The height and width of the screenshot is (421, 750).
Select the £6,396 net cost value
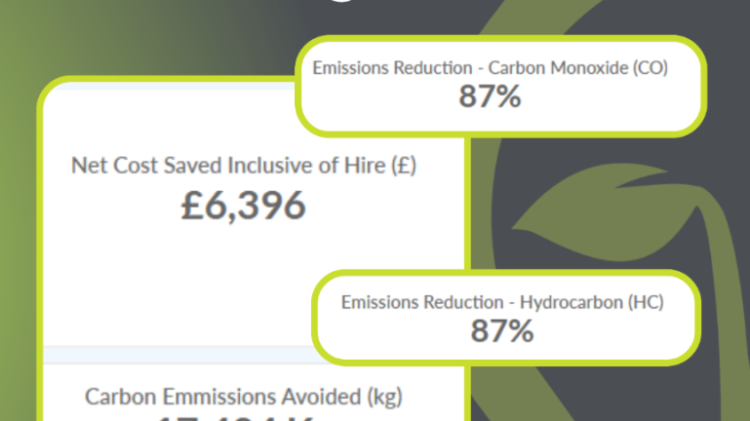(243, 205)
